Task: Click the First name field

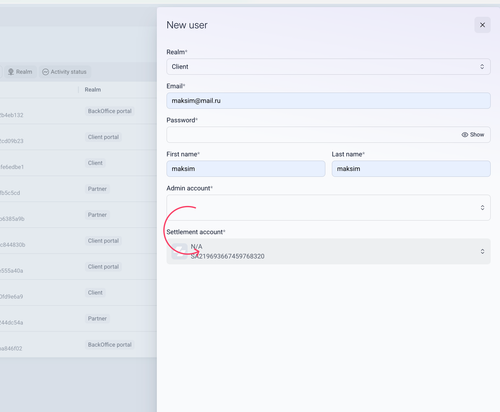Action: pyautogui.click(x=246, y=169)
